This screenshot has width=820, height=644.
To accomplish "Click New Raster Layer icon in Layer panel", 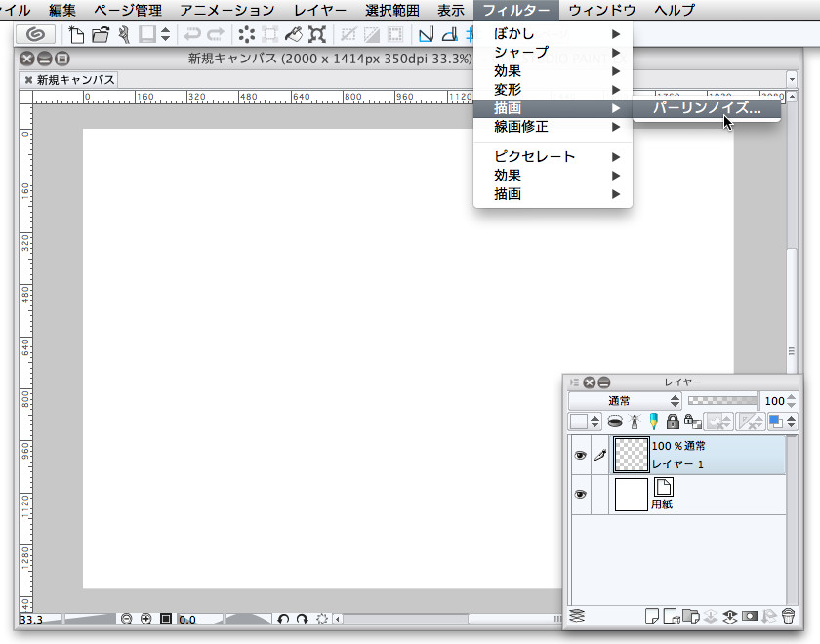I will click(652, 616).
